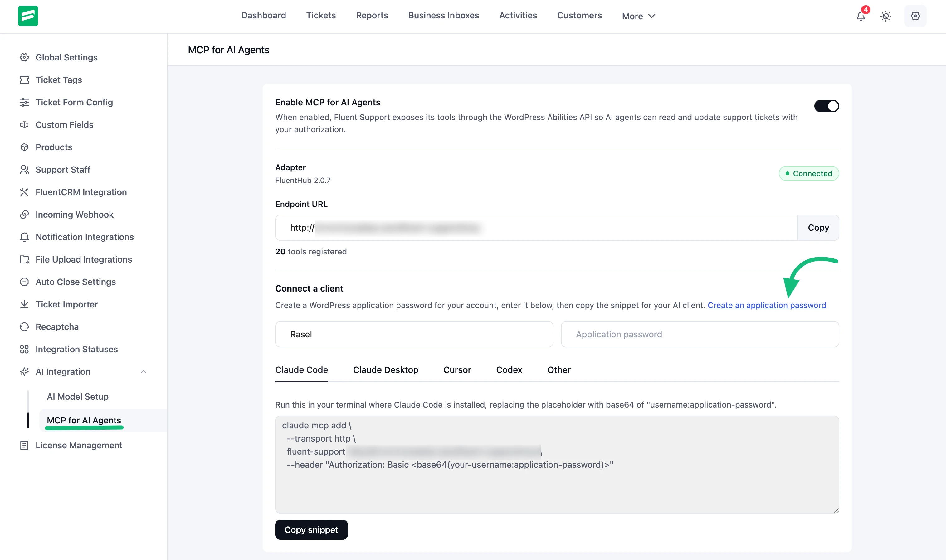946x560 pixels.
Task: Switch to the Codex tab
Action: (x=509, y=370)
